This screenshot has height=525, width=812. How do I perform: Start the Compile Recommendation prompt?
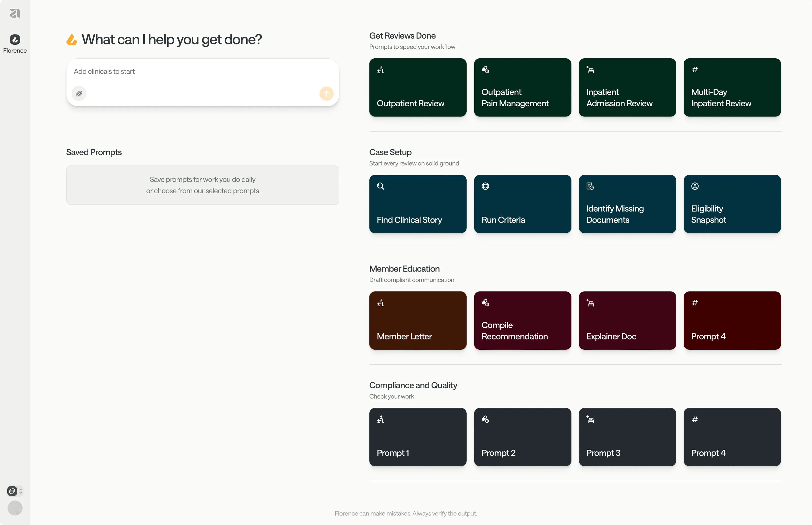point(522,320)
